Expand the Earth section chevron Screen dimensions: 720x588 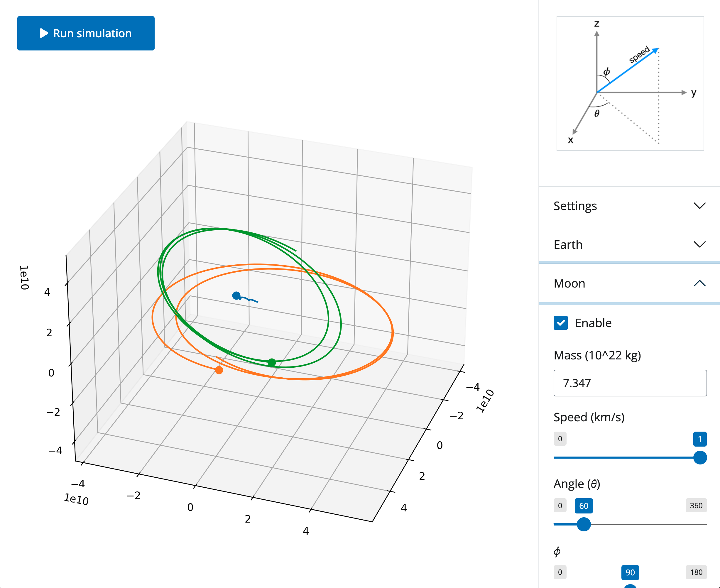point(699,244)
